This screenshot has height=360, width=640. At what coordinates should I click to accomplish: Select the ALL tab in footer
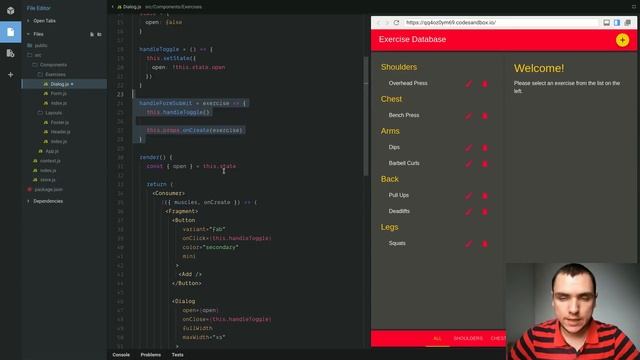[x=438, y=338]
